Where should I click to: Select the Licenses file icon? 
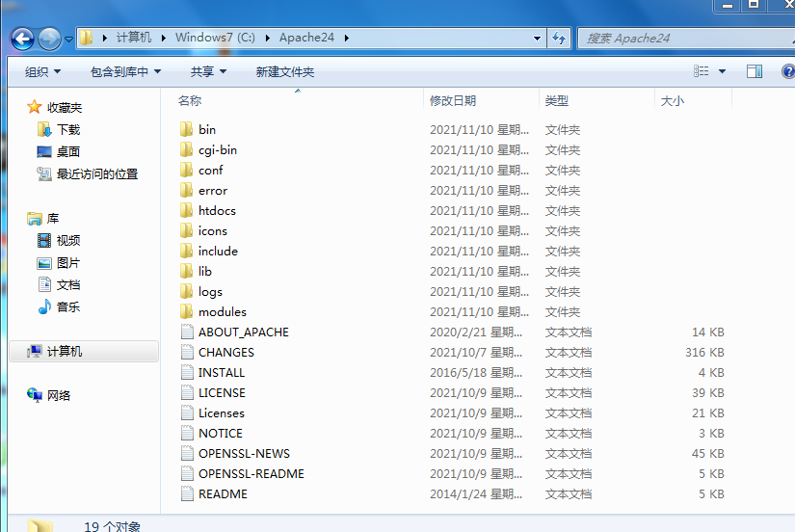tap(187, 412)
